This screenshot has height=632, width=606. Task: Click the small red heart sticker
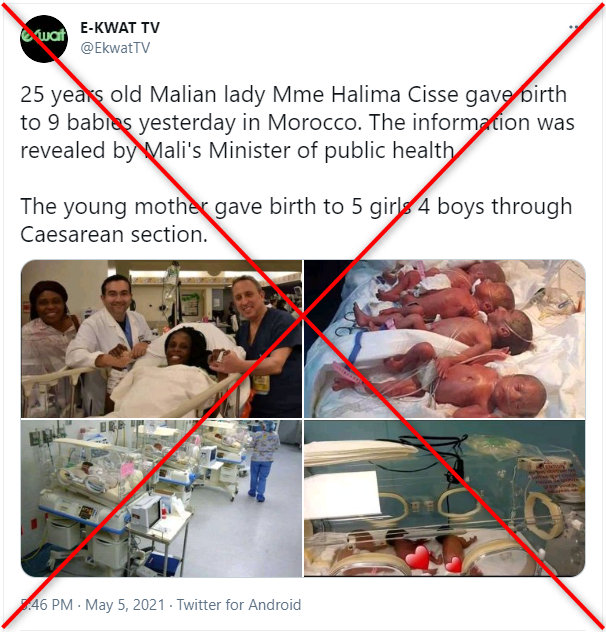click(453, 563)
